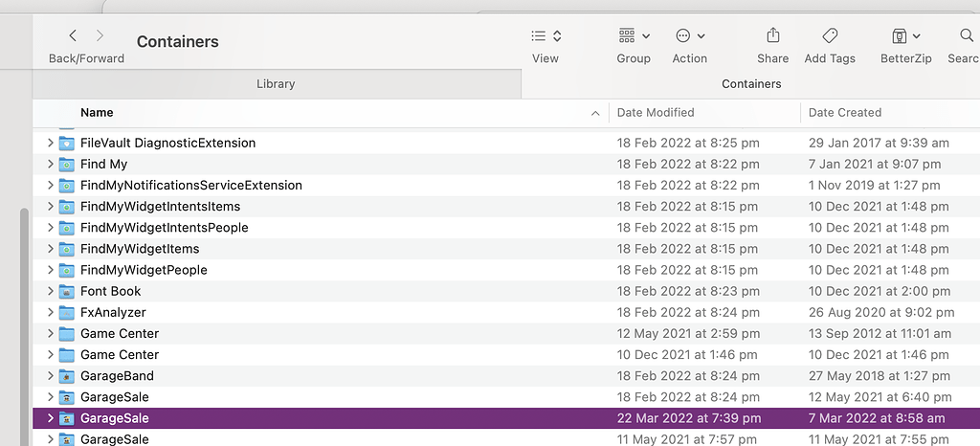Click the Add Tags icon
Screen dimensions: 980x446
click(830, 35)
